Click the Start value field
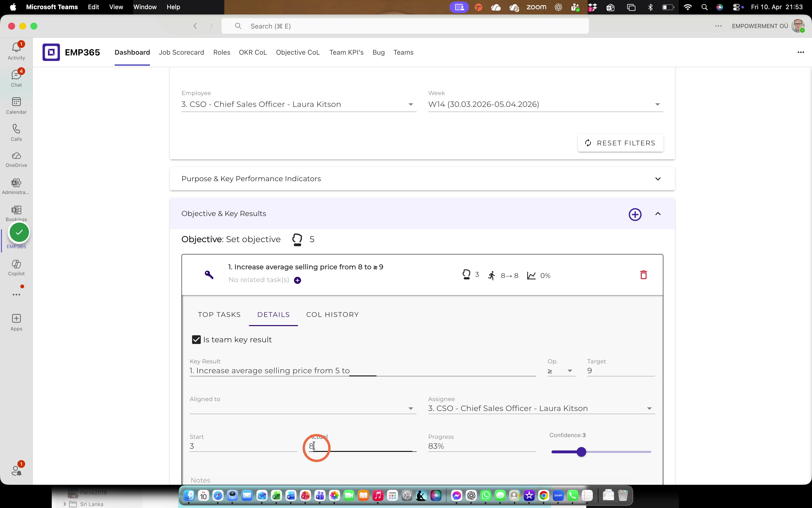 tap(243, 446)
